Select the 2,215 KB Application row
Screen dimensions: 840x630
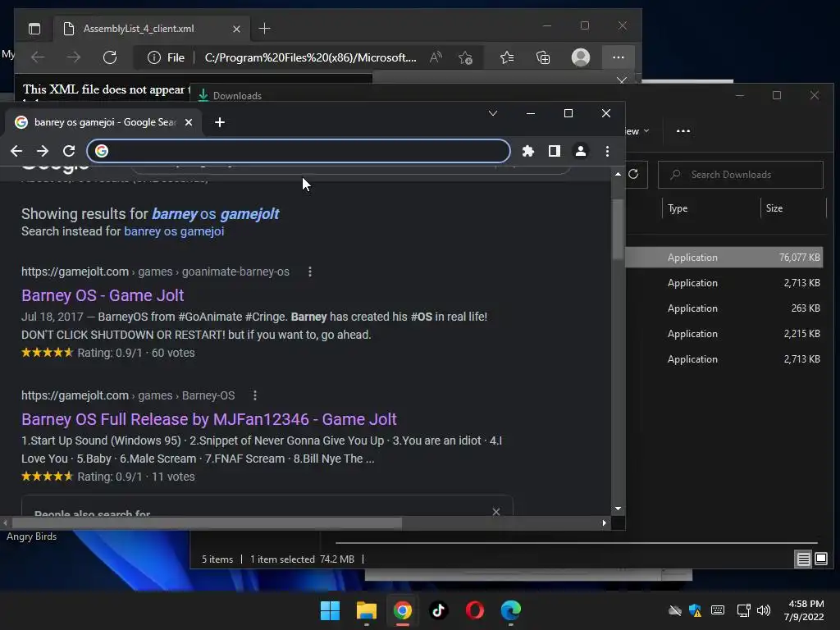pyautogui.click(x=724, y=334)
